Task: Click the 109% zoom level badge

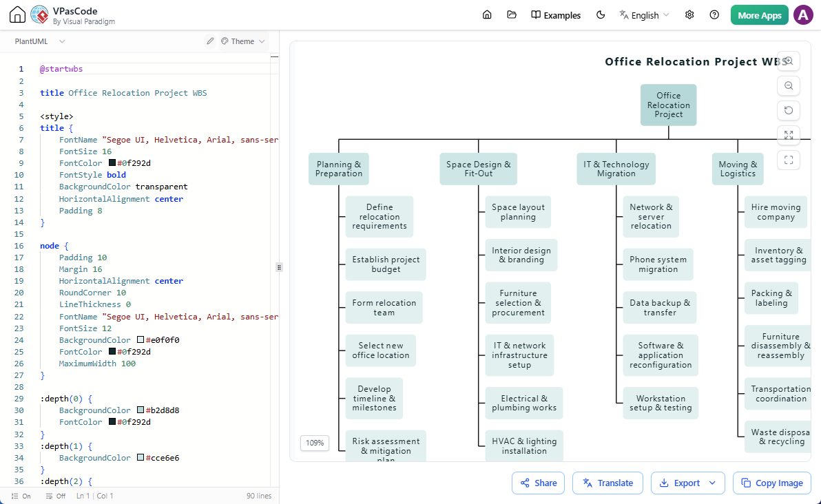Action: 315,443
